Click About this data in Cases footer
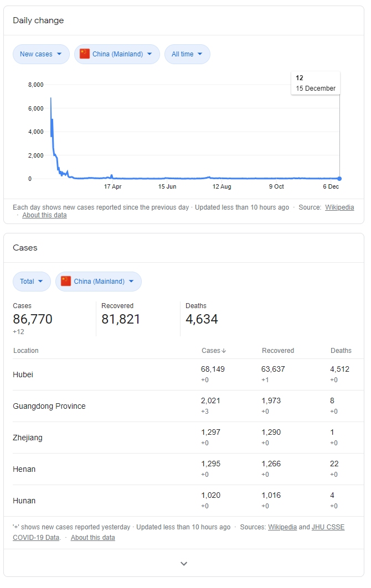Viewport: 371px width, 588px height. 93,538
